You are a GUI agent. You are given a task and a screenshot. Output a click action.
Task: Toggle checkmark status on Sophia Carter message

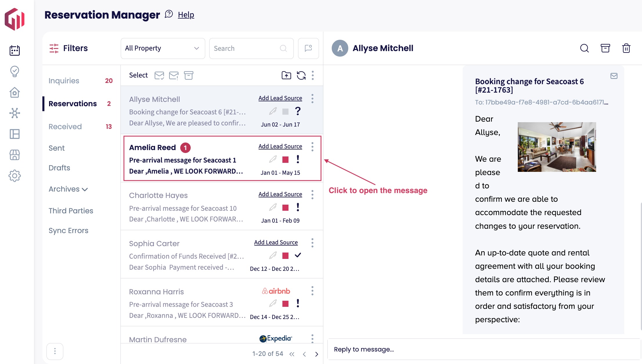coord(298,255)
